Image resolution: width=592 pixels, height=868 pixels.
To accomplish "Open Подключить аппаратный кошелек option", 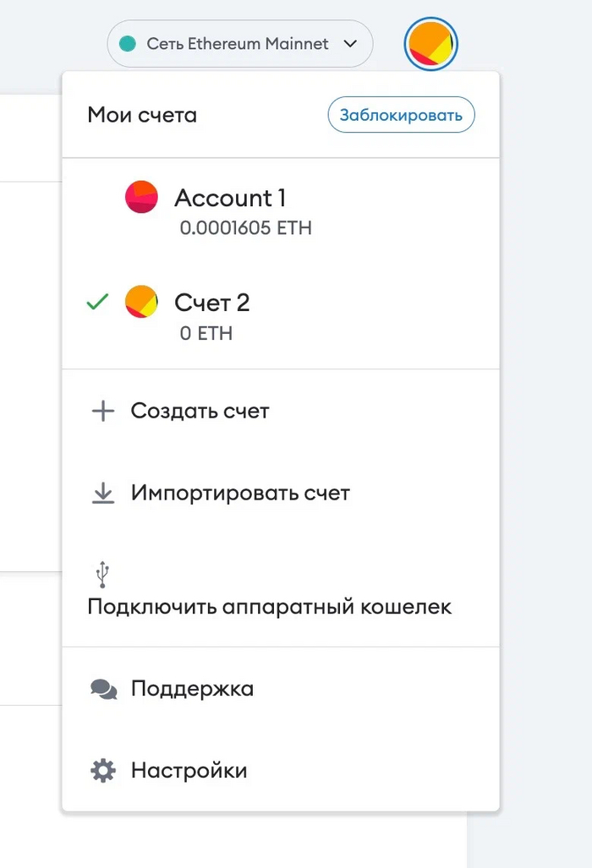I will point(270,607).
